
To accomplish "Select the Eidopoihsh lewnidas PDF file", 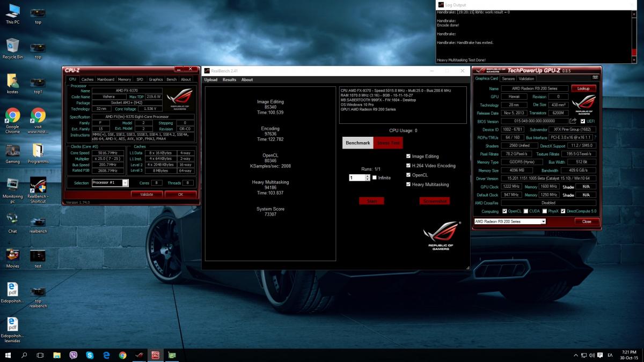I will (x=13, y=330).
